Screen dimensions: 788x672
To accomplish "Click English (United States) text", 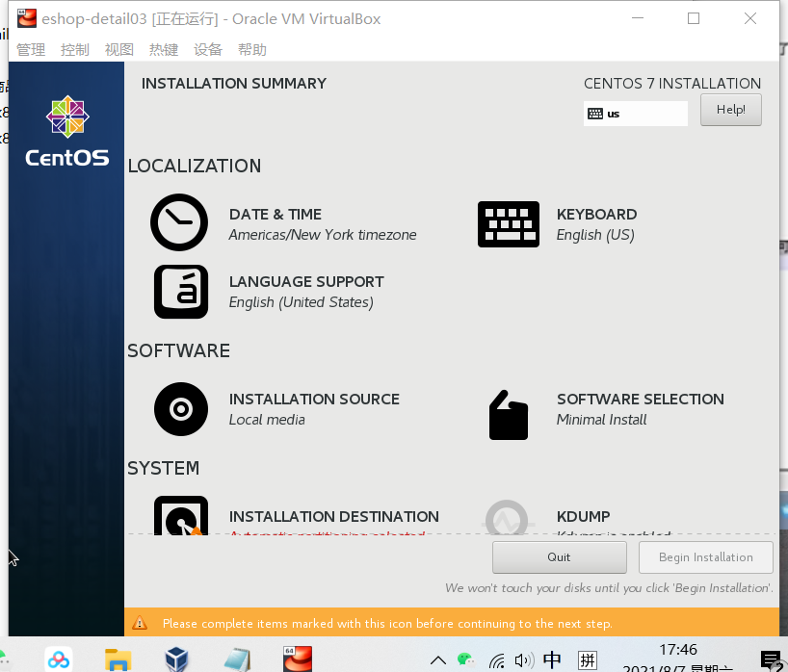I will pos(301,302).
